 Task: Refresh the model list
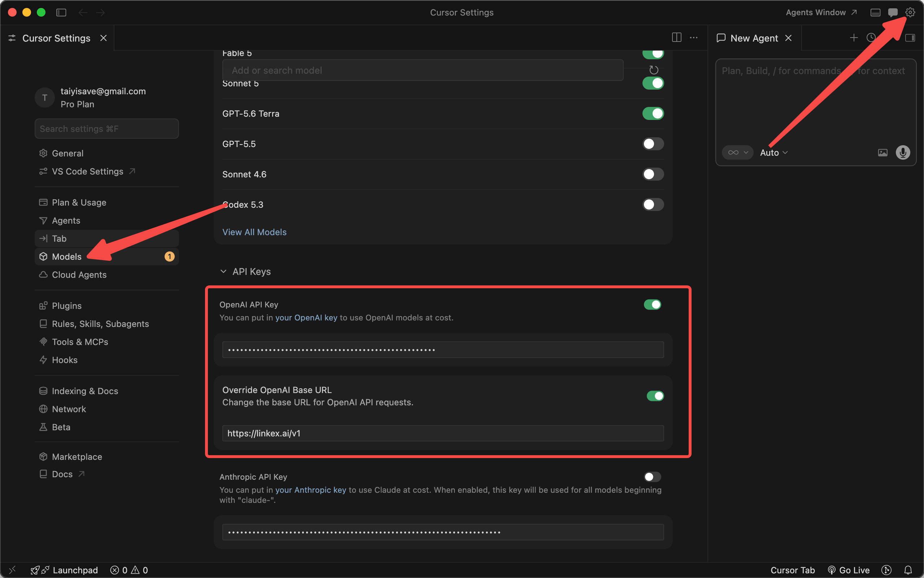[654, 70]
